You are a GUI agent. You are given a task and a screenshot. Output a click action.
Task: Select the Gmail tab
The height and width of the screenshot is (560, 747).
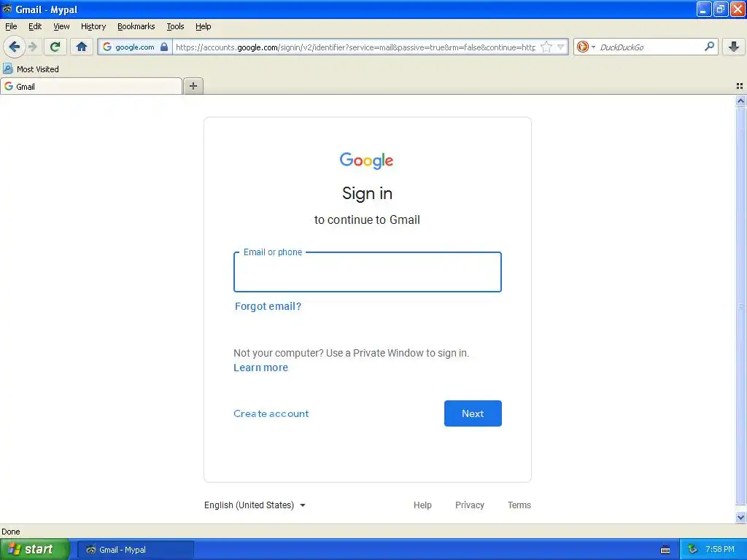click(91, 86)
